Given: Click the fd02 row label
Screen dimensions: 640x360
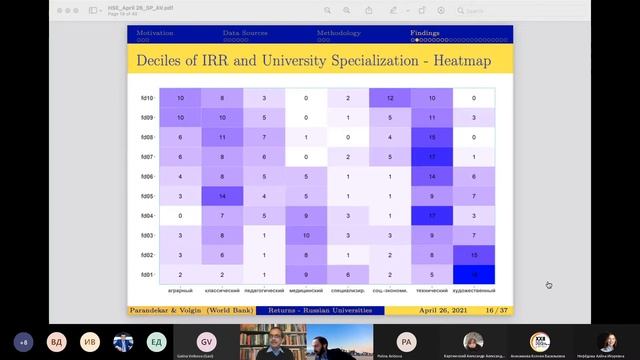Looking at the screenshot, I should [x=147, y=255].
